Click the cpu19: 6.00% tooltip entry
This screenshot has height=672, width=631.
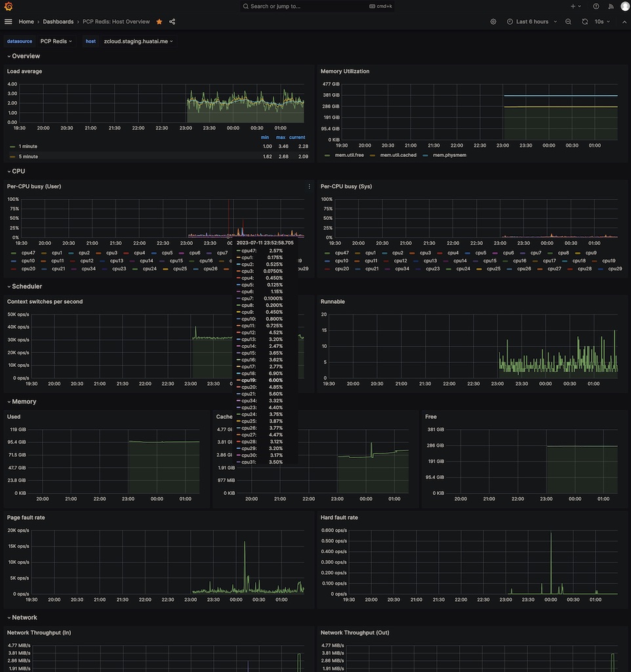[x=260, y=380]
